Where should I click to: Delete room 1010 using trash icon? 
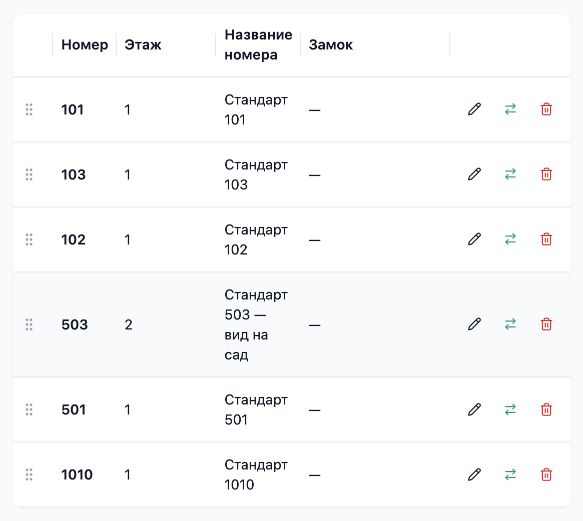coord(546,475)
